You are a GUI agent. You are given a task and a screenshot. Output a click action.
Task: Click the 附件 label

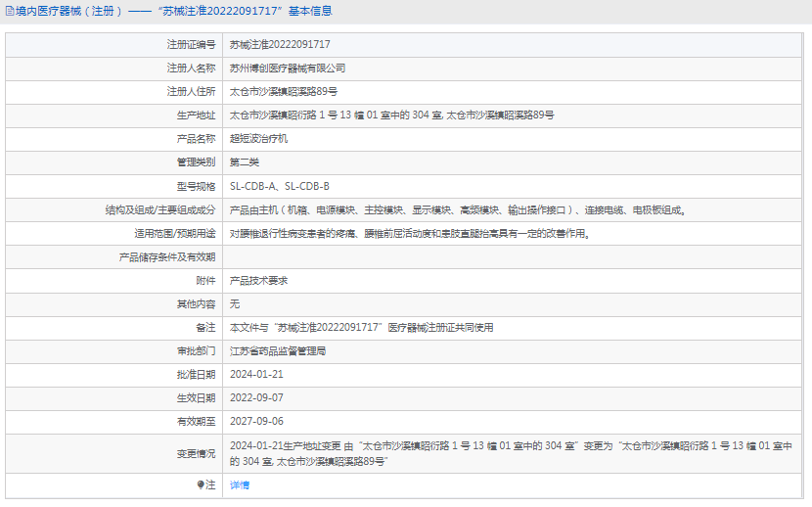[205, 281]
